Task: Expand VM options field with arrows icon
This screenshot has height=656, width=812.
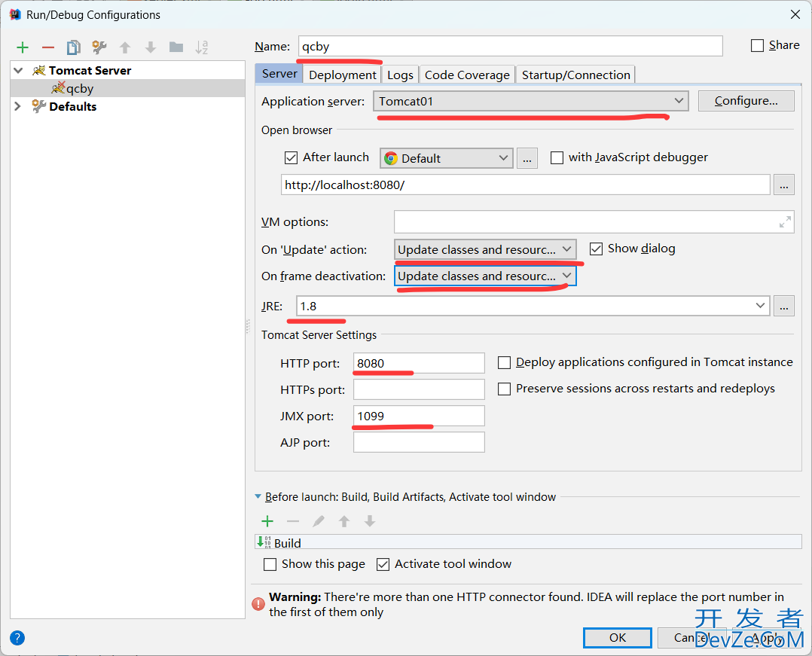Action: [785, 221]
